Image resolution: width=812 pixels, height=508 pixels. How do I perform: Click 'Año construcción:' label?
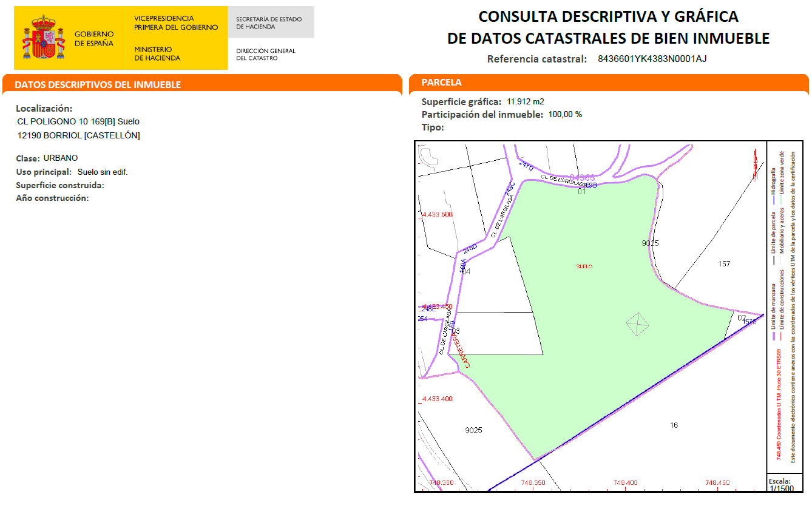[x=52, y=198]
